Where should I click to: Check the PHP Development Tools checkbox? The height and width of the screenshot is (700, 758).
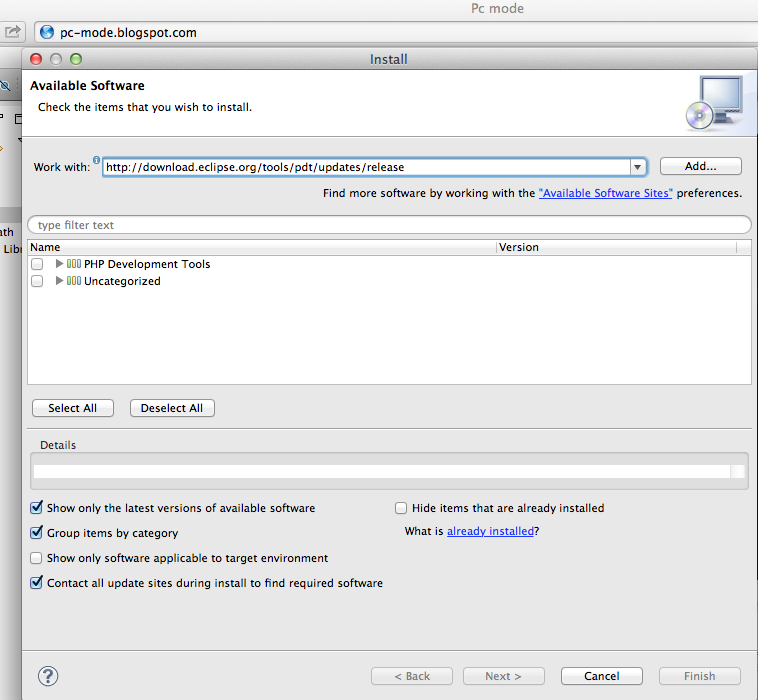(37, 264)
